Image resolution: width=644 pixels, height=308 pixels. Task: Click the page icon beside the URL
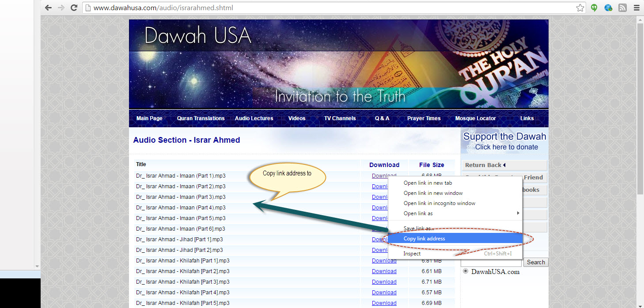point(88,8)
